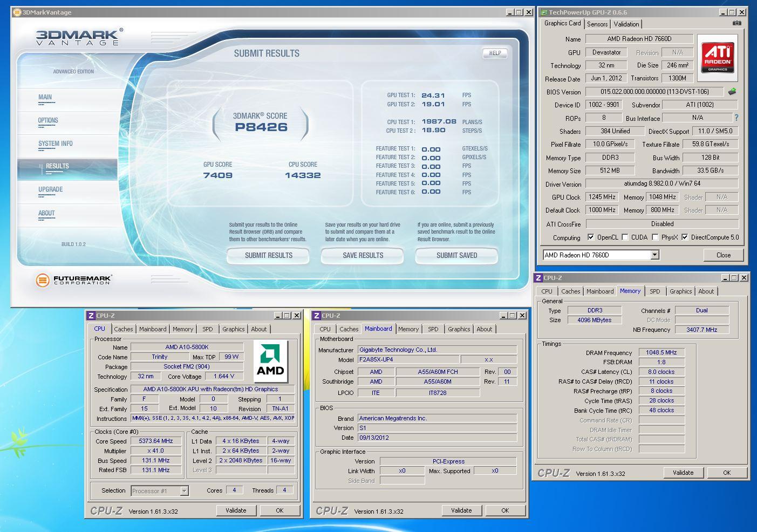
Task: Click the AMD processor logo in CPU-Z
Action: click(270, 362)
